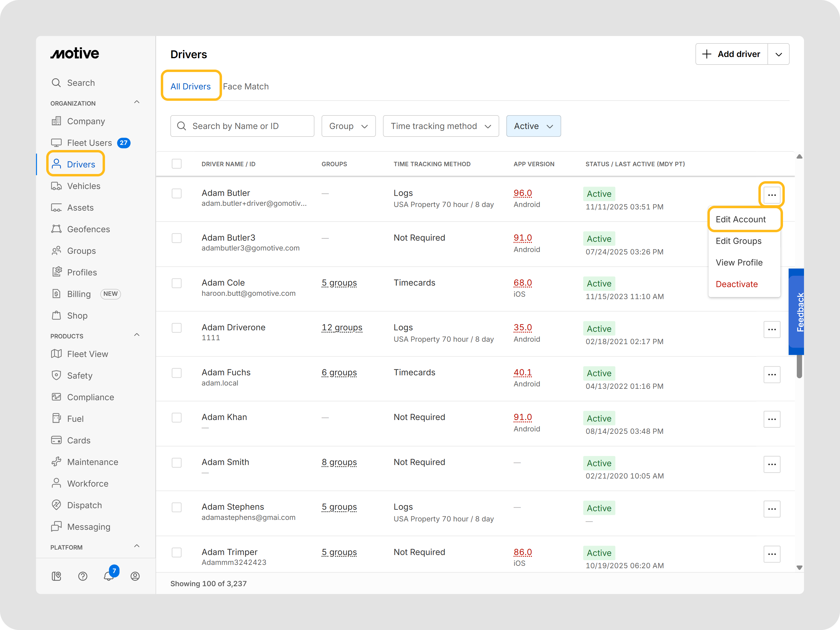Go to Geofences section
840x630 pixels.
click(88, 229)
